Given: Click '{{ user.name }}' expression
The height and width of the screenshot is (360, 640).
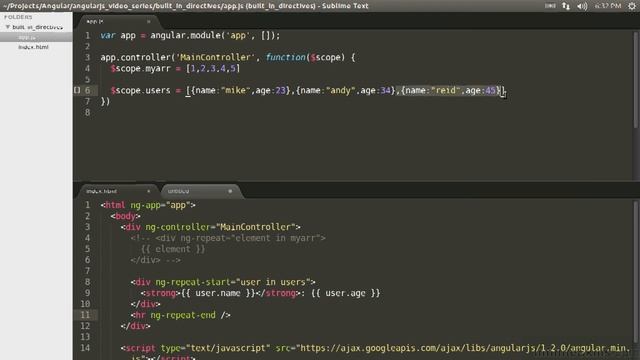Looking at the screenshot, I should point(218,293).
